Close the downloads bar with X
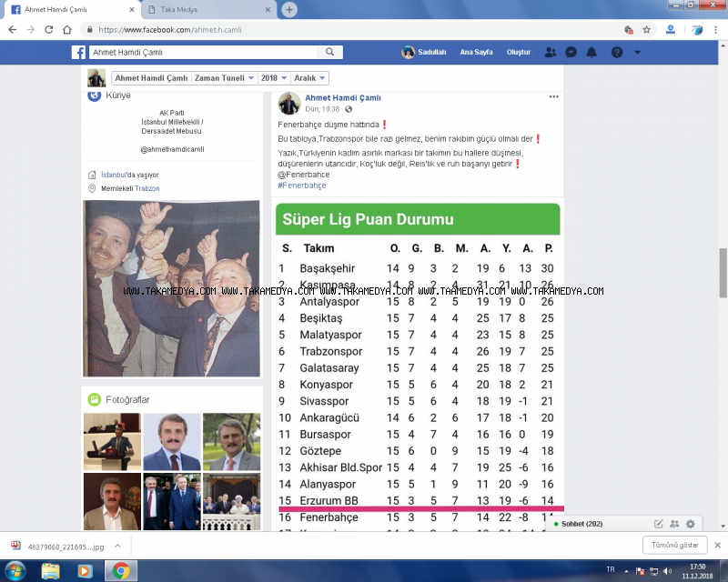 717,545
